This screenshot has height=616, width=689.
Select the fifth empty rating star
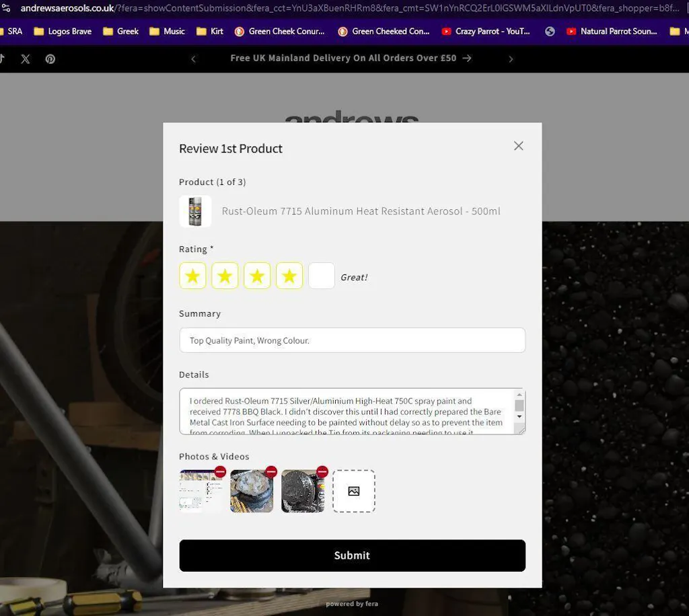[322, 276]
